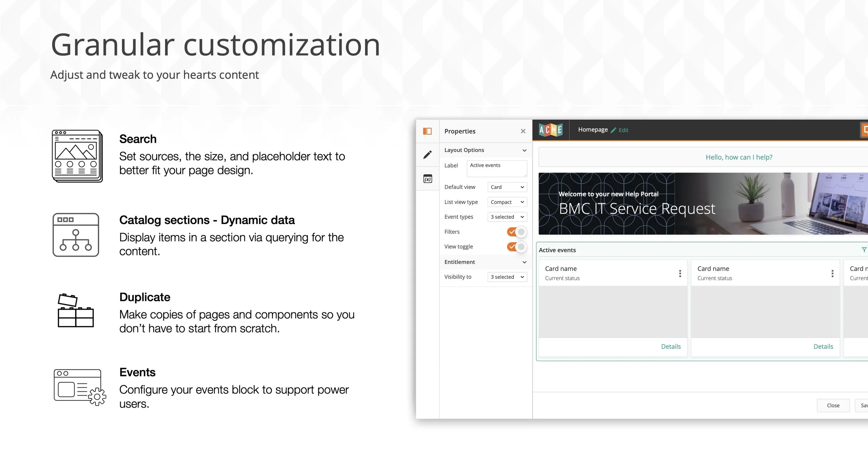Click the filter icon in Active events
This screenshot has width=868, height=451.
click(864, 250)
